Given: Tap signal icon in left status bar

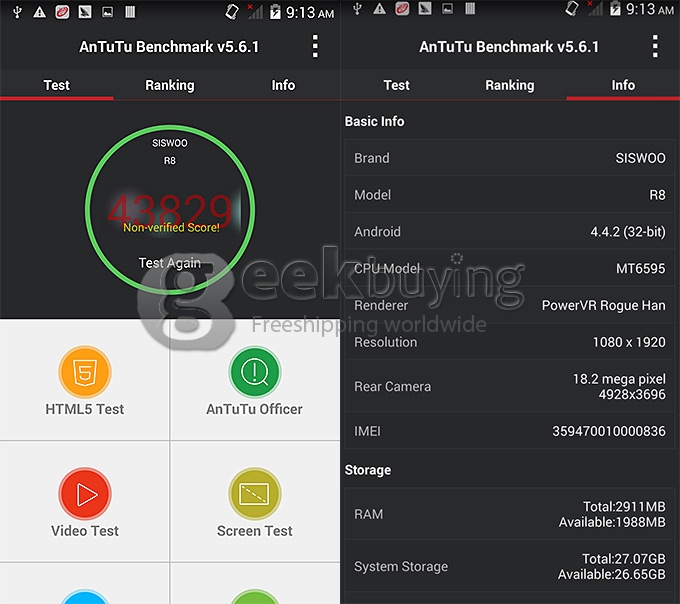Looking at the screenshot, I should click(255, 12).
